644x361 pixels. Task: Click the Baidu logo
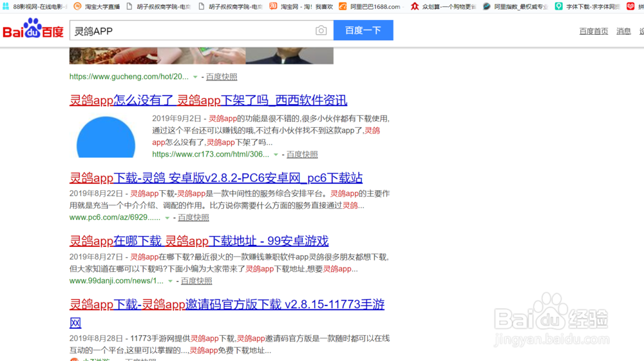pos(33,28)
